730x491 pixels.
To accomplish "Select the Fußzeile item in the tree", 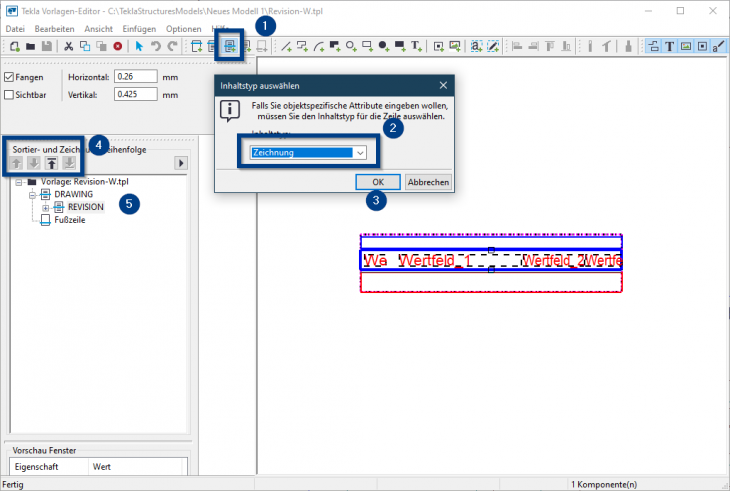I will pos(70,220).
